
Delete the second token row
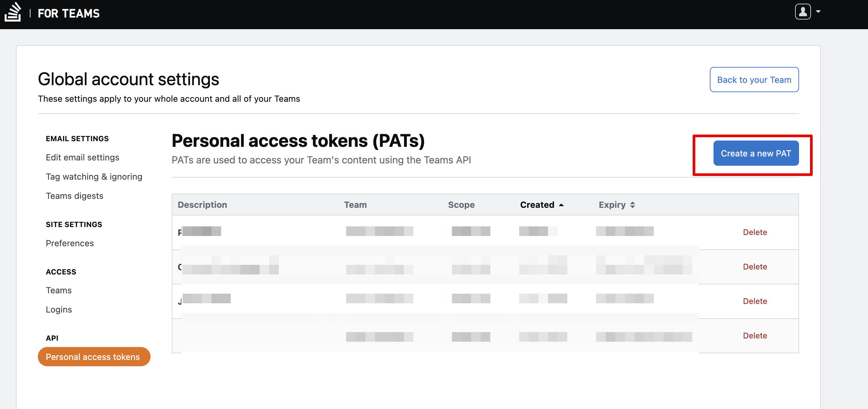[x=755, y=266]
